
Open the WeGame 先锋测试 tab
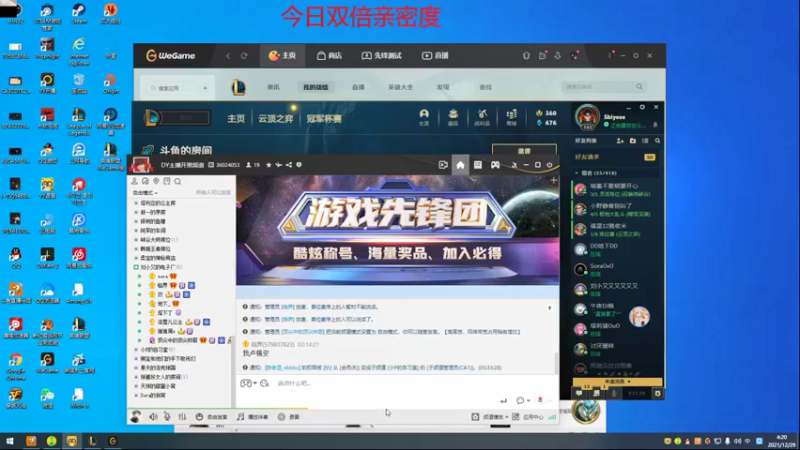click(382, 56)
